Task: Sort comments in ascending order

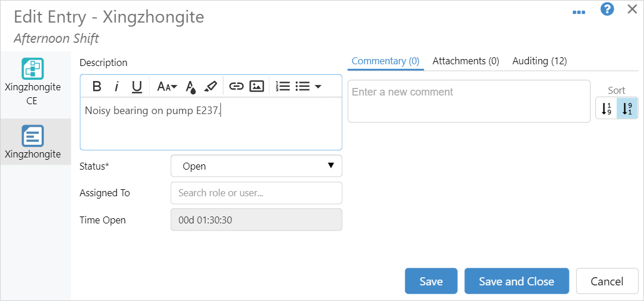Action: coord(606,108)
